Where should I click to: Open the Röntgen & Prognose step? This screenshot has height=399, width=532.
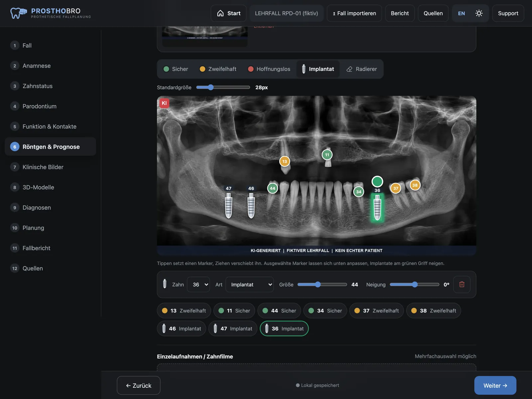click(x=51, y=147)
